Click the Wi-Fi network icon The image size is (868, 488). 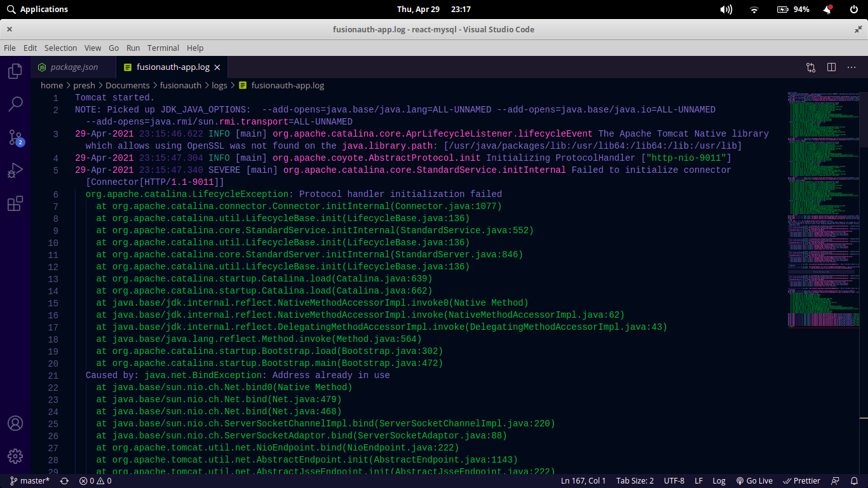point(754,10)
